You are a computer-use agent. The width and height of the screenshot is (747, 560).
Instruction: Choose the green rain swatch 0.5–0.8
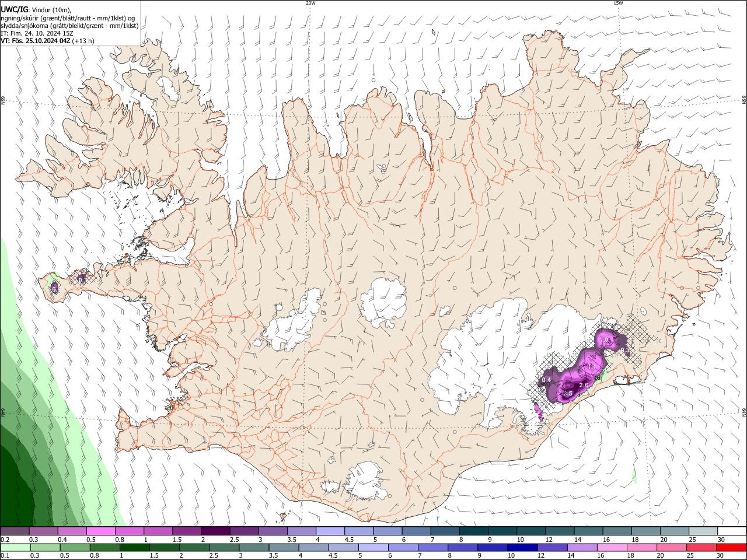click(75, 548)
